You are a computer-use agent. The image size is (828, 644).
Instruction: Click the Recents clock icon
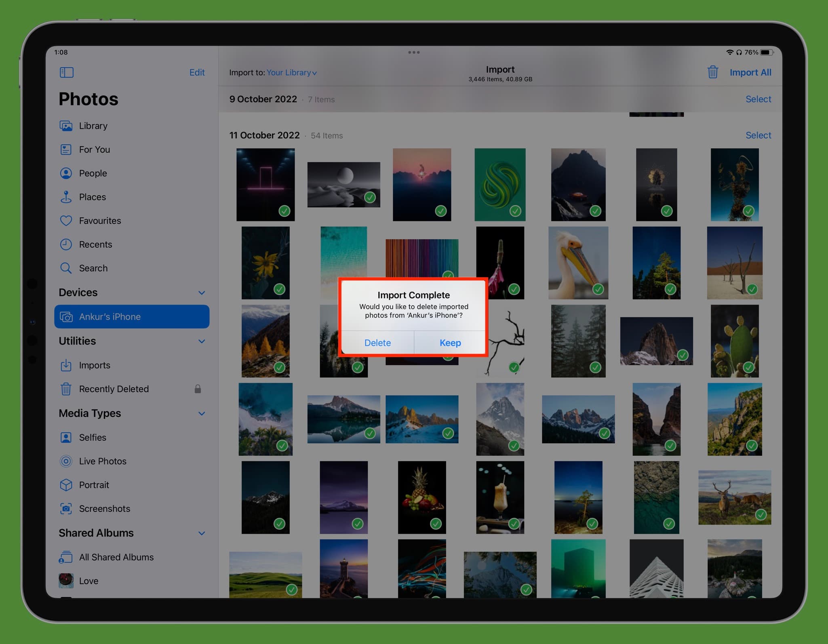66,244
